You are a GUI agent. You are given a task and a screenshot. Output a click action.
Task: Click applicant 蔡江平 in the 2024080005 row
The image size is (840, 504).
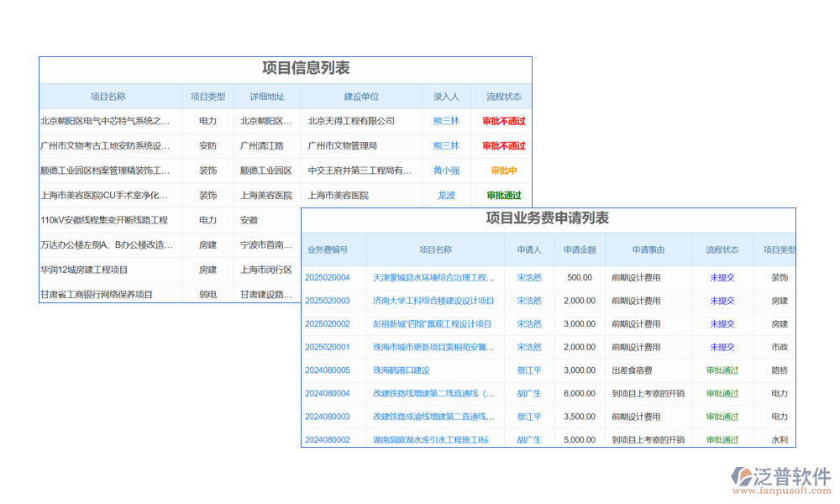[529, 370]
